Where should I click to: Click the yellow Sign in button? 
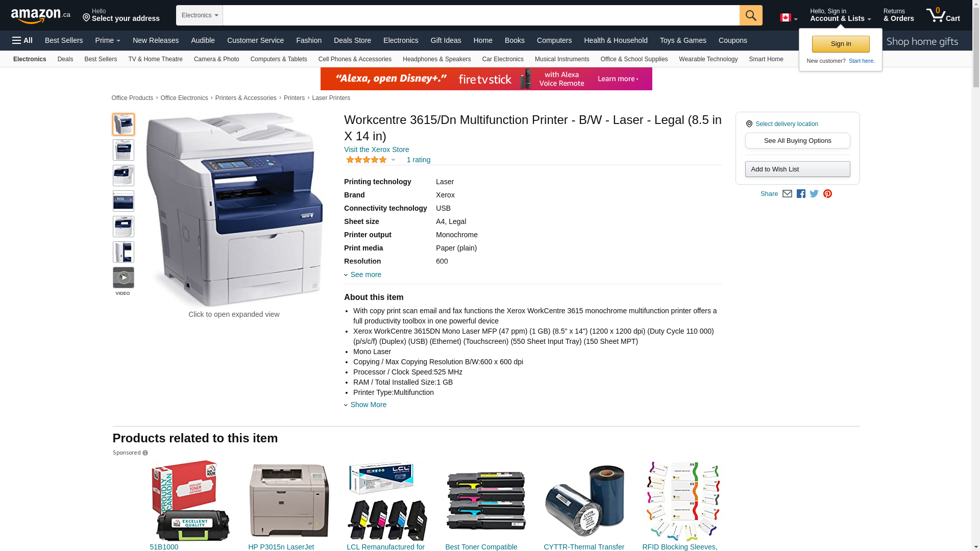pyautogui.click(x=841, y=44)
